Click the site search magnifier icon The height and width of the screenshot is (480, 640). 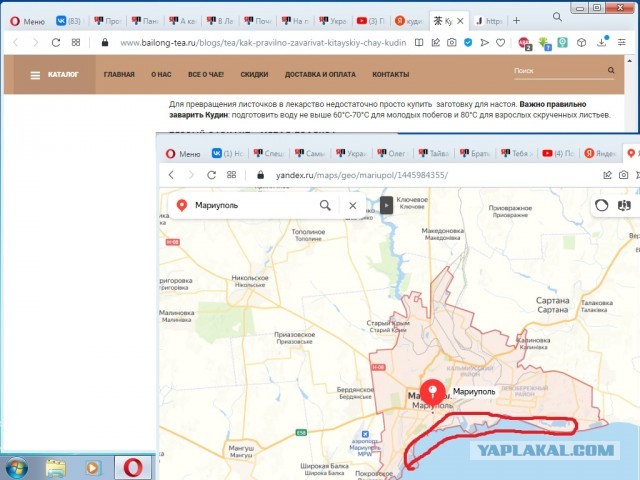(x=611, y=70)
